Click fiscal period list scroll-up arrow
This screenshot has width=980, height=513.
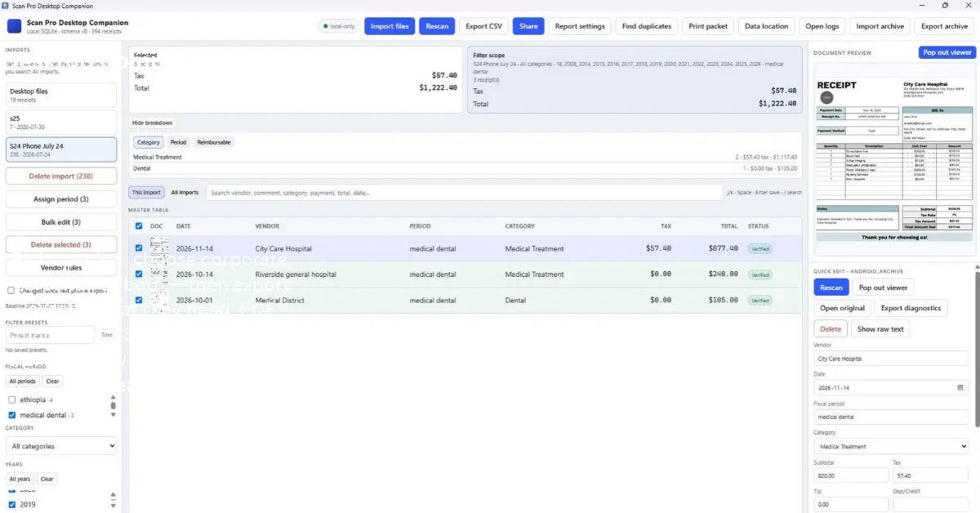point(114,397)
